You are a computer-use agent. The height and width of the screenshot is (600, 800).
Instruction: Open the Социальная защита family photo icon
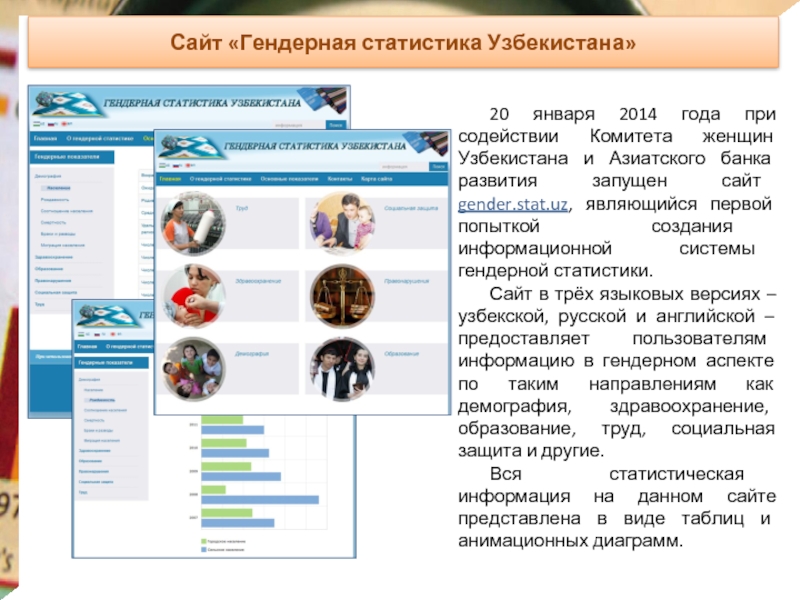(340, 224)
